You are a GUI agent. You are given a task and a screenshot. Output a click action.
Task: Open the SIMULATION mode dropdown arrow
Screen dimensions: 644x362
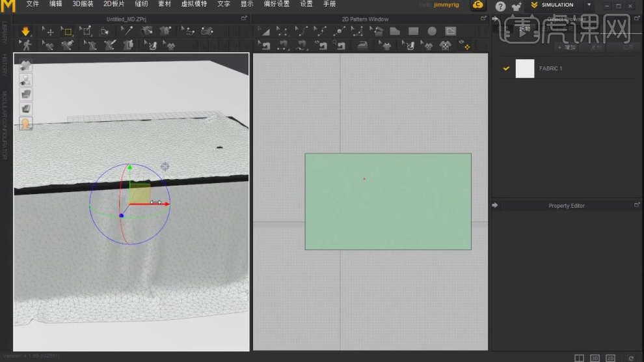(589, 5)
